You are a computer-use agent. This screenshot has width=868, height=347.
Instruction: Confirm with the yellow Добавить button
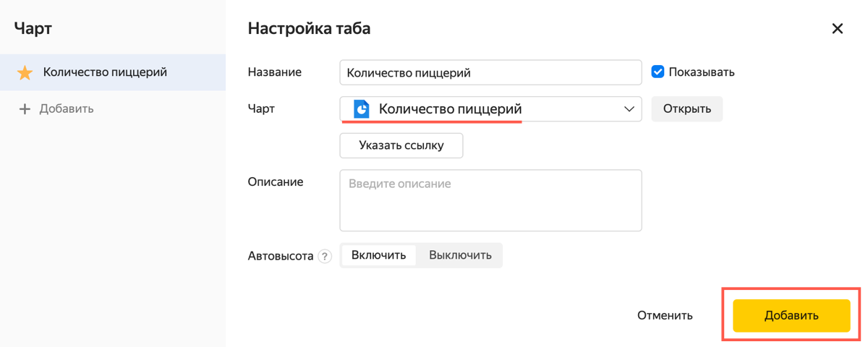tap(791, 315)
